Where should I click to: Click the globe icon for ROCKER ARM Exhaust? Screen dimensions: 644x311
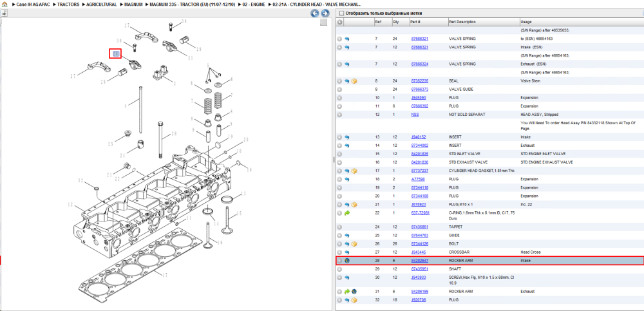[x=354, y=292]
